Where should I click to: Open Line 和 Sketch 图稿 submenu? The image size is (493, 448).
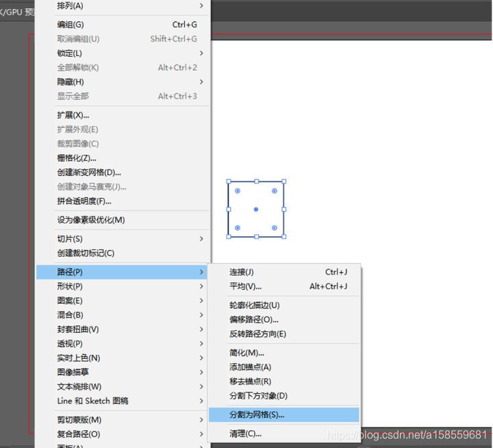[122, 401]
